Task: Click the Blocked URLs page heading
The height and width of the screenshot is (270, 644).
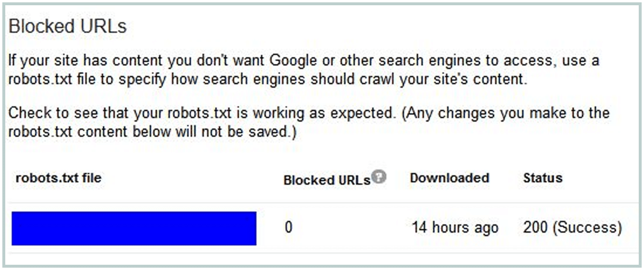Action: 67,27
